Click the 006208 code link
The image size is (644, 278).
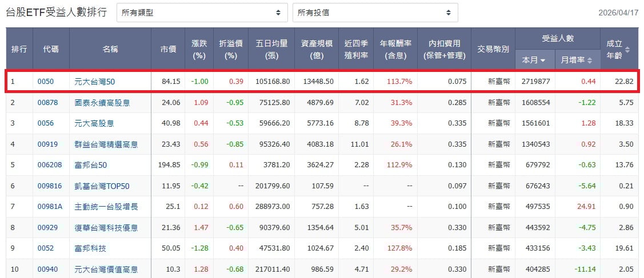coord(49,165)
